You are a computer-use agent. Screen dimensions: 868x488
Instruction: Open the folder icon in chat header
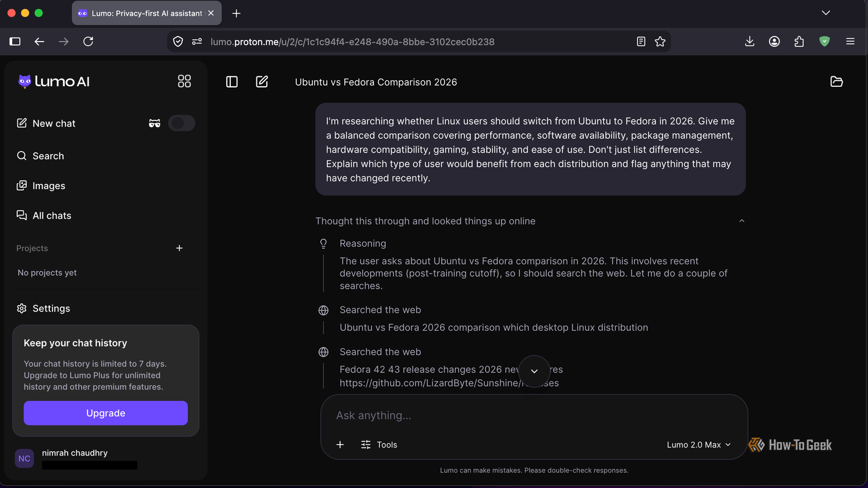(837, 82)
